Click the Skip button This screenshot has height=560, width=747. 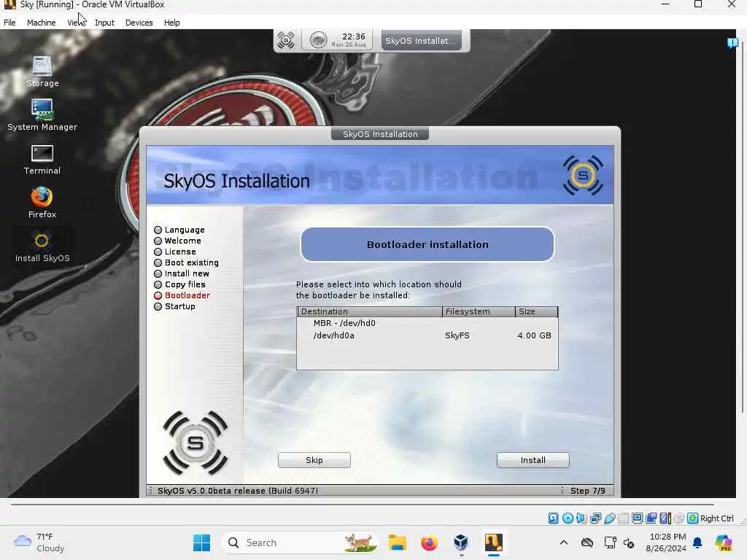point(314,460)
